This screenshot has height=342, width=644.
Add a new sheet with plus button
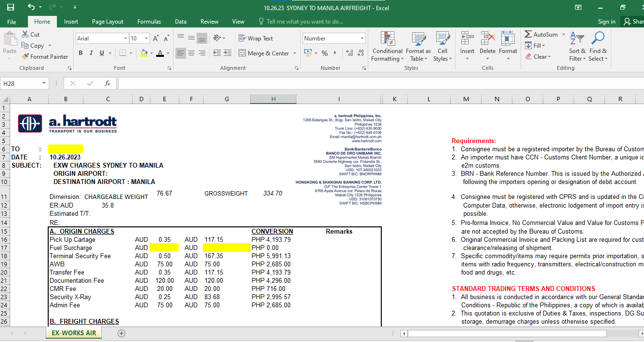coord(121,333)
